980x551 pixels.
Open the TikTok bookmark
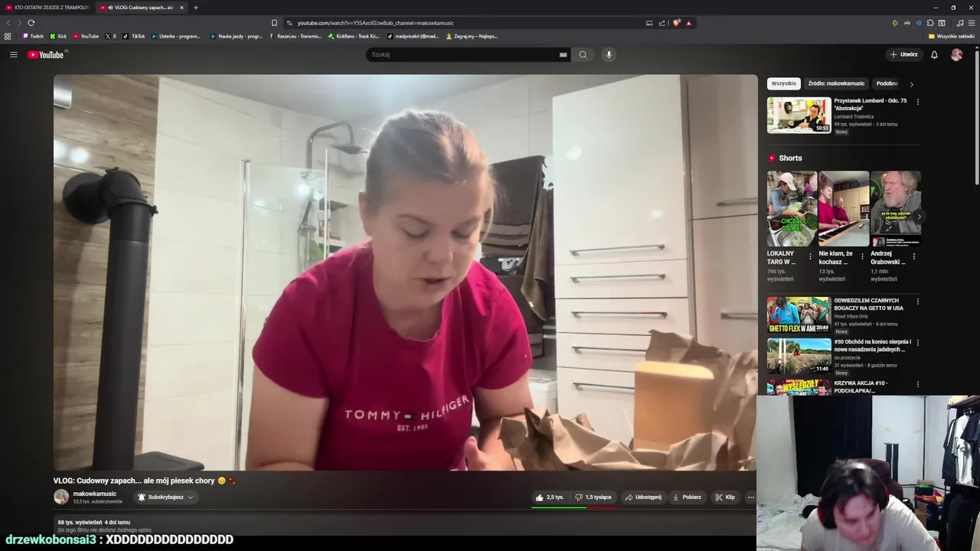(x=134, y=36)
